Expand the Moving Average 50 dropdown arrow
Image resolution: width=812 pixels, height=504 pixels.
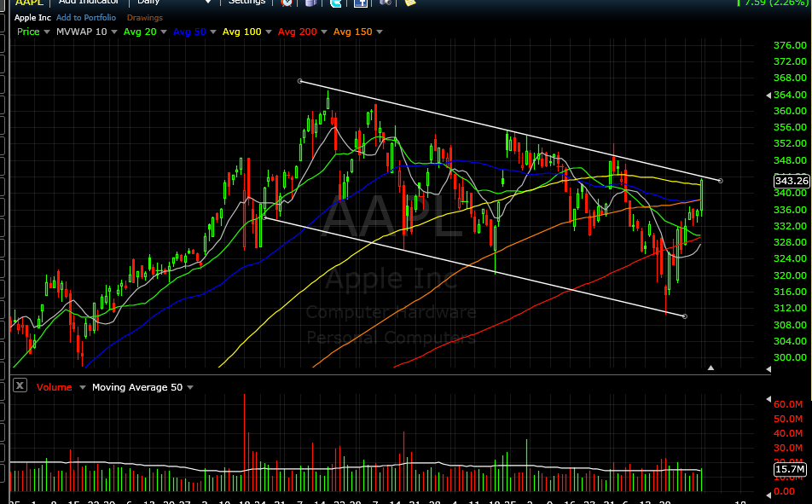point(190,387)
